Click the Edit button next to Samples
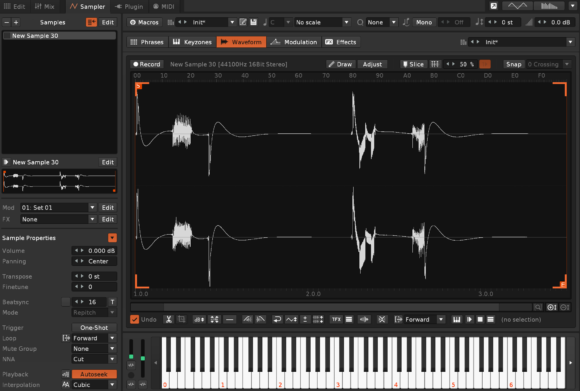Screen dimensions: 580x391 tap(108, 22)
